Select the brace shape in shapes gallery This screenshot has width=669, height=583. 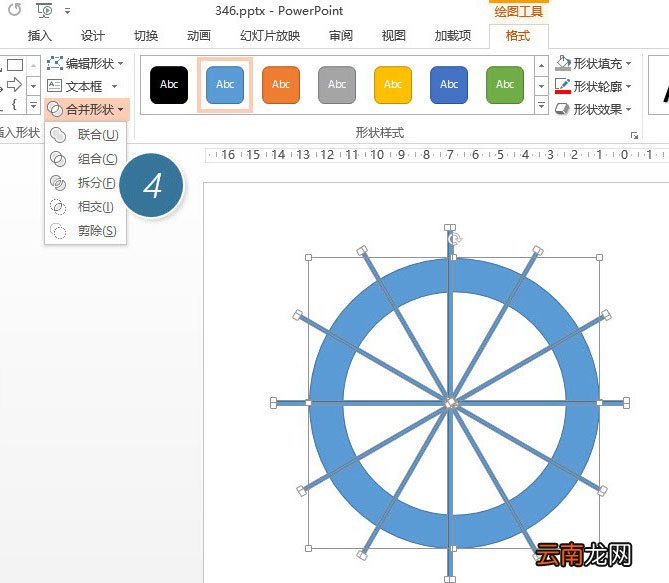pos(14,104)
